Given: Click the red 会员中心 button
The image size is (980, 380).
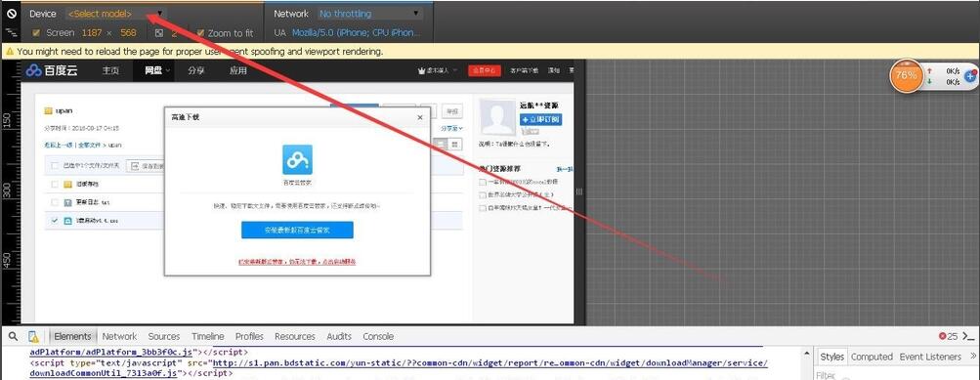Looking at the screenshot, I should (x=485, y=70).
